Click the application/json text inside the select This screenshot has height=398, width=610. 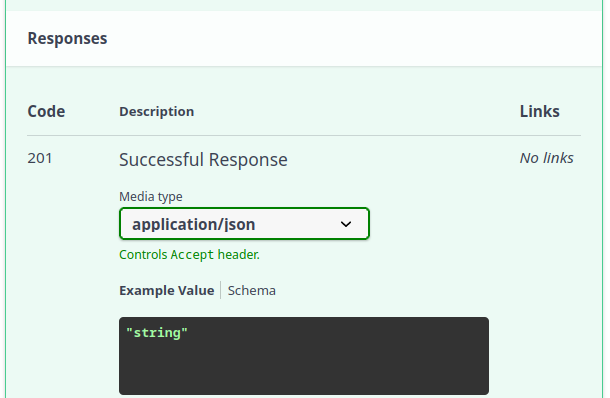(193, 224)
